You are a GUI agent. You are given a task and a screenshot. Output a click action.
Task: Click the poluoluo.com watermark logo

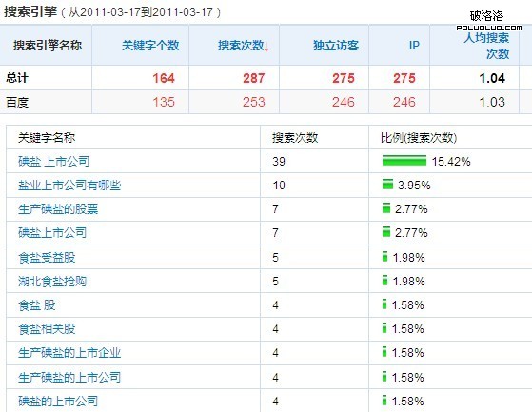click(x=488, y=21)
